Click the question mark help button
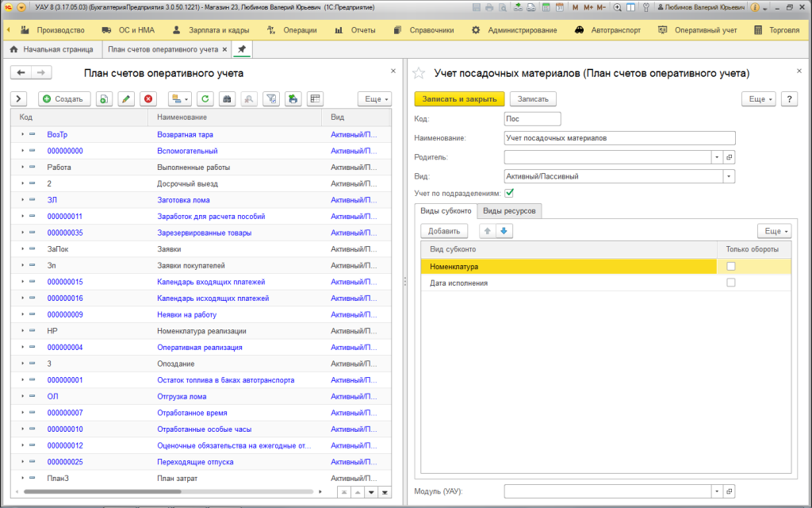The height and width of the screenshot is (508, 812). tap(789, 99)
